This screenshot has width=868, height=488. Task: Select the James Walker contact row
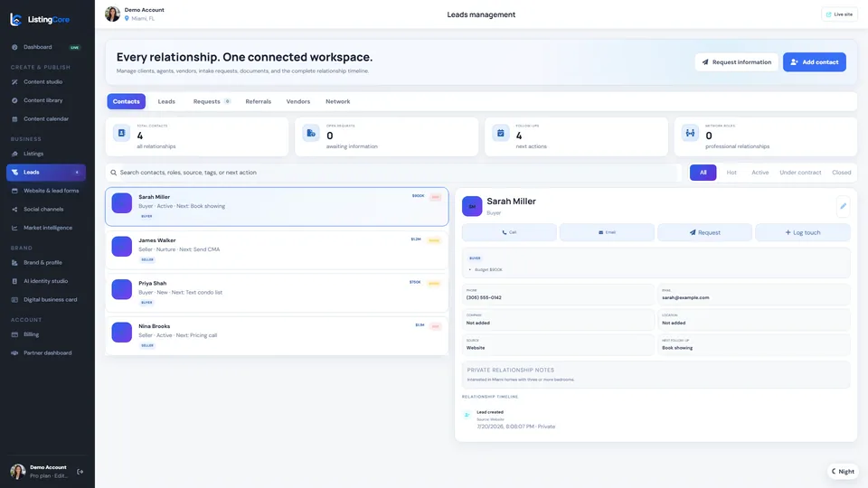tap(277, 250)
